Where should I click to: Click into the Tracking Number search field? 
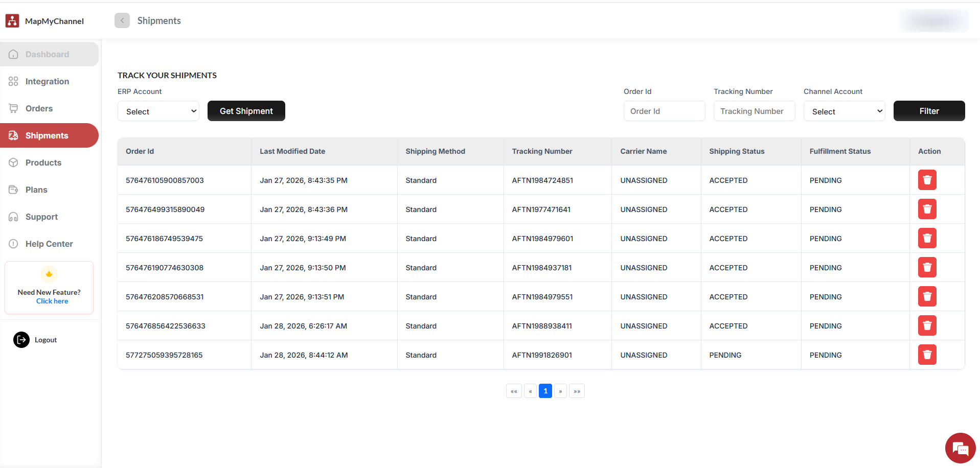pyautogui.click(x=754, y=111)
